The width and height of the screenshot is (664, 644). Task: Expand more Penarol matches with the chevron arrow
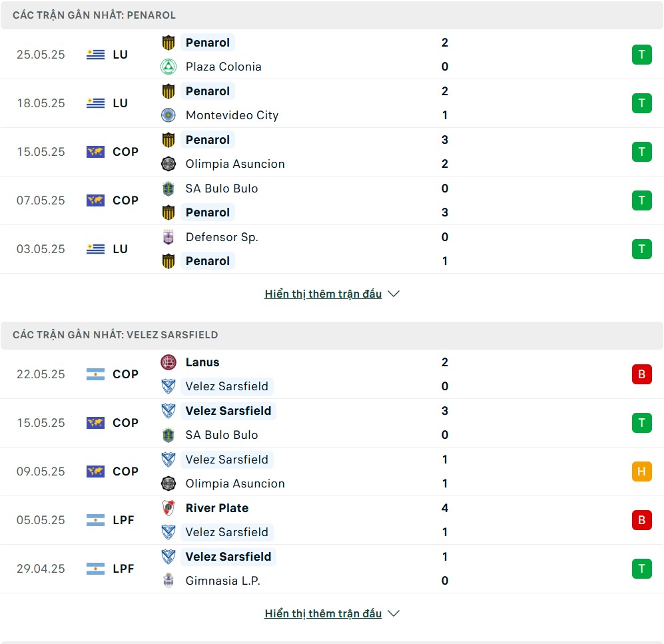[394, 294]
